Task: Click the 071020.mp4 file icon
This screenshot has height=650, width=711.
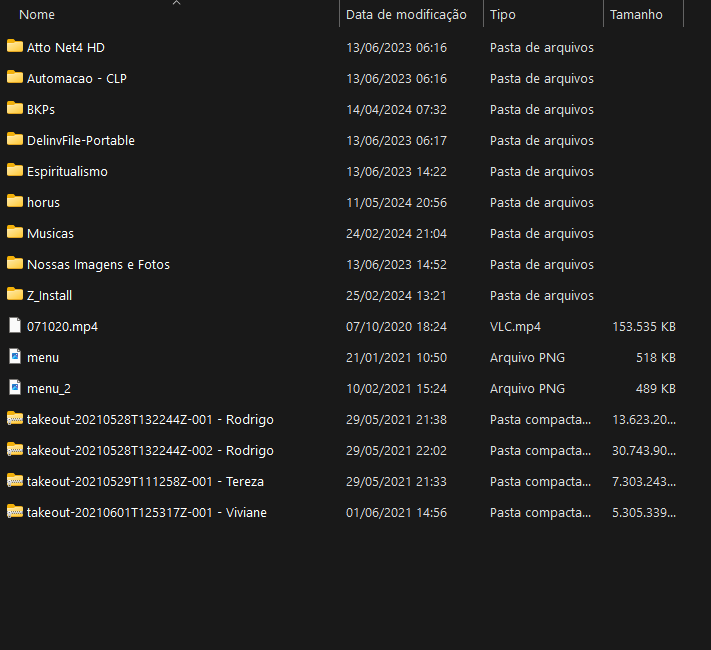Action: point(15,326)
